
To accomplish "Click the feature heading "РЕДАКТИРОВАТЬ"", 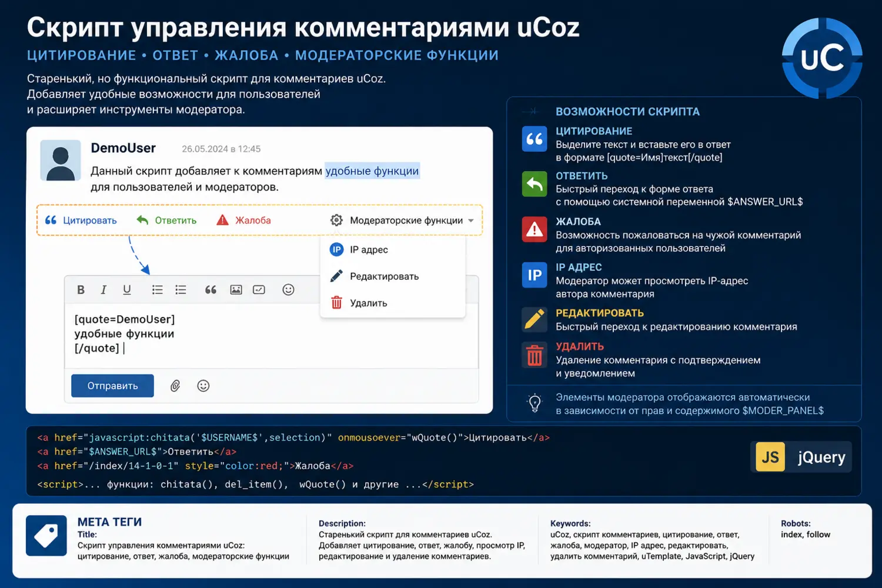I will click(x=600, y=313).
